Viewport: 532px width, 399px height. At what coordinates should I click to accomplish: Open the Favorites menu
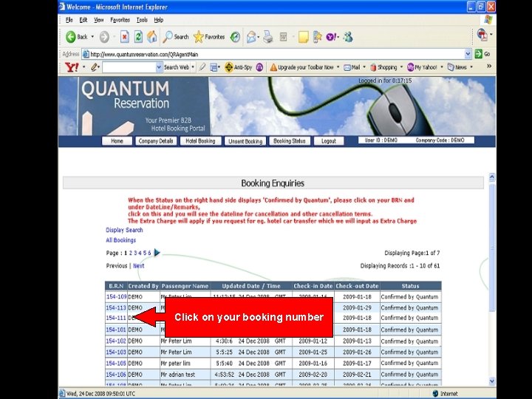click(x=120, y=20)
